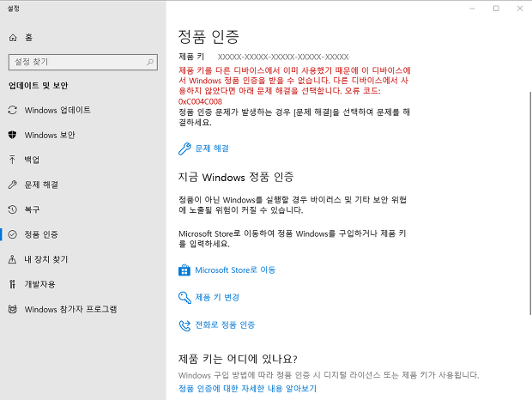The image size is (532, 400).
Task: Click the 정품 인증 page title
Action: pos(209,37)
